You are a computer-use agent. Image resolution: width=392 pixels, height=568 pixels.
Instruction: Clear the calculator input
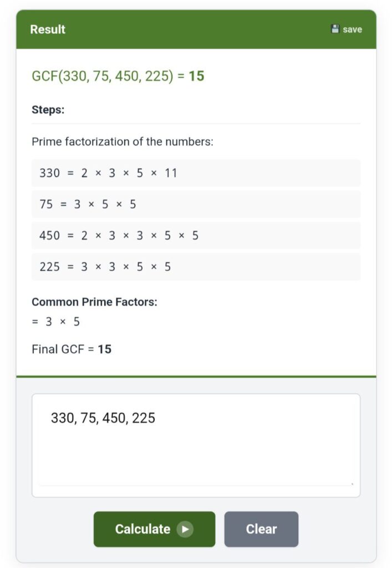(x=261, y=529)
